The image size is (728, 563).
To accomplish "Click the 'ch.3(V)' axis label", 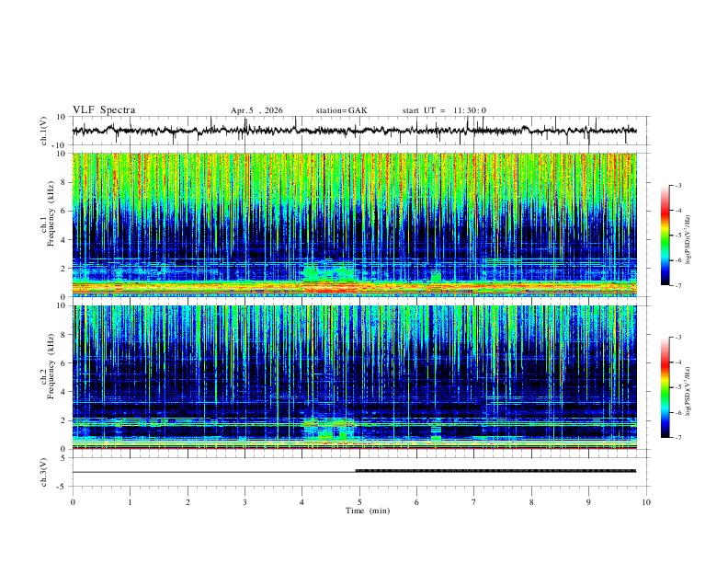I will pyautogui.click(x=44, y=473).
